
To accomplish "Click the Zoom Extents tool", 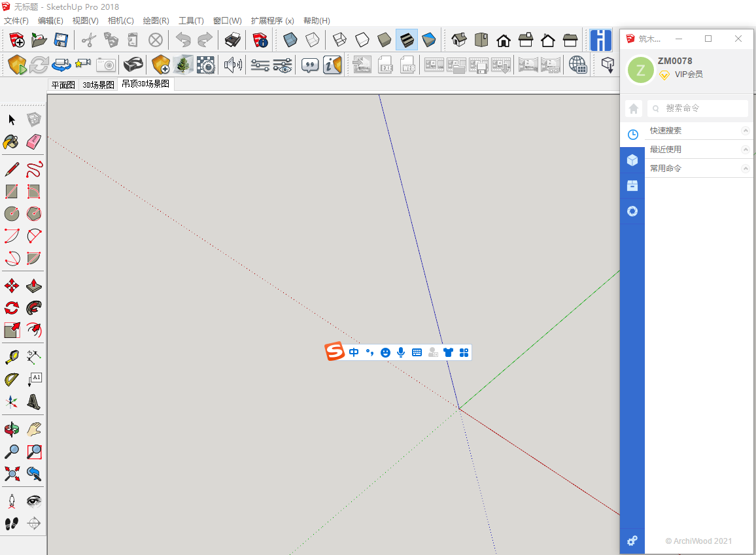I will coord(12,473).
